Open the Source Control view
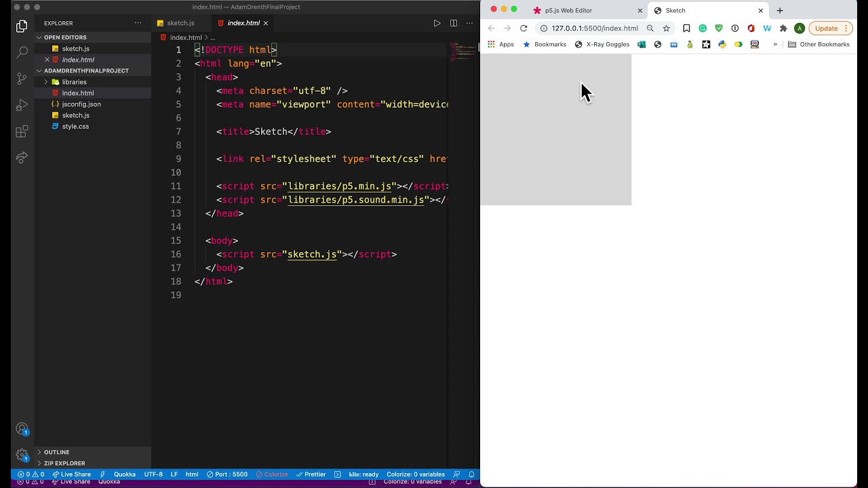This screenshot has width=868, height=488. click(22, 79)
